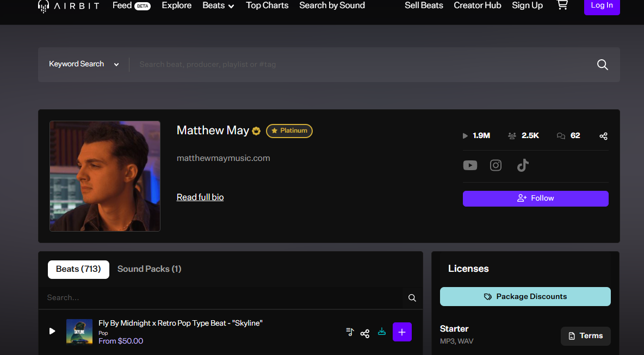Click the Starter license name

[x=454, y=329]
